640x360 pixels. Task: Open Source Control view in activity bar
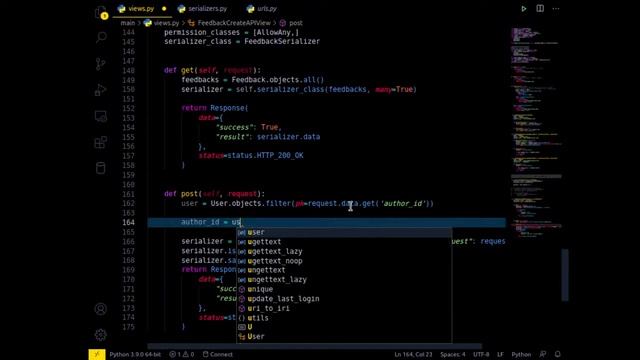100,64
